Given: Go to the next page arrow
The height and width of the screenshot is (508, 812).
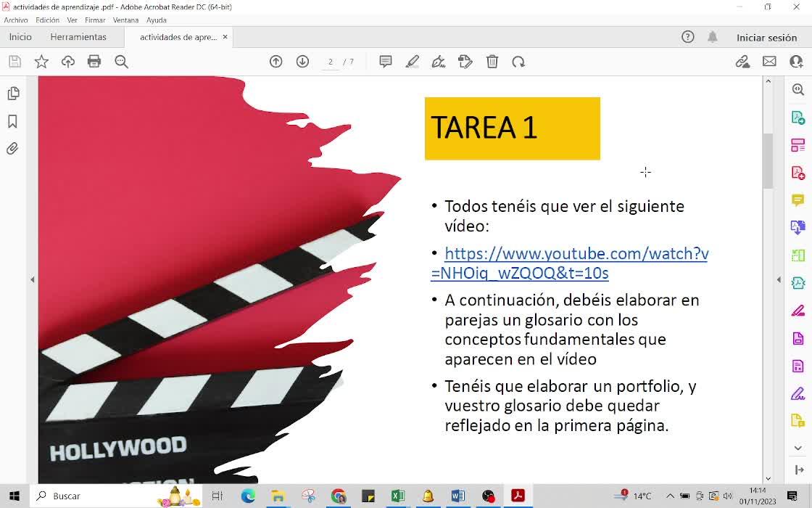Looking at the screenshot, I should (x=302, y=62).
